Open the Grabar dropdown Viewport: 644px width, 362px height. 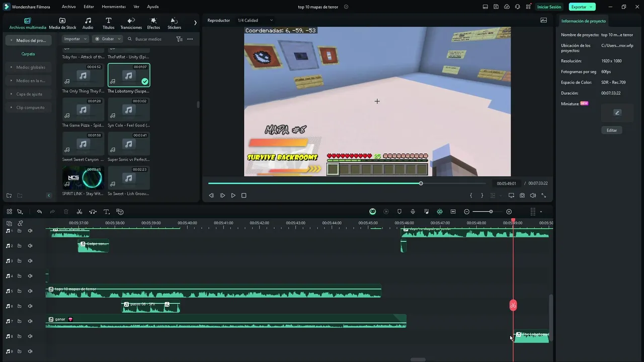pyautogui.click(x=107, y=39)
